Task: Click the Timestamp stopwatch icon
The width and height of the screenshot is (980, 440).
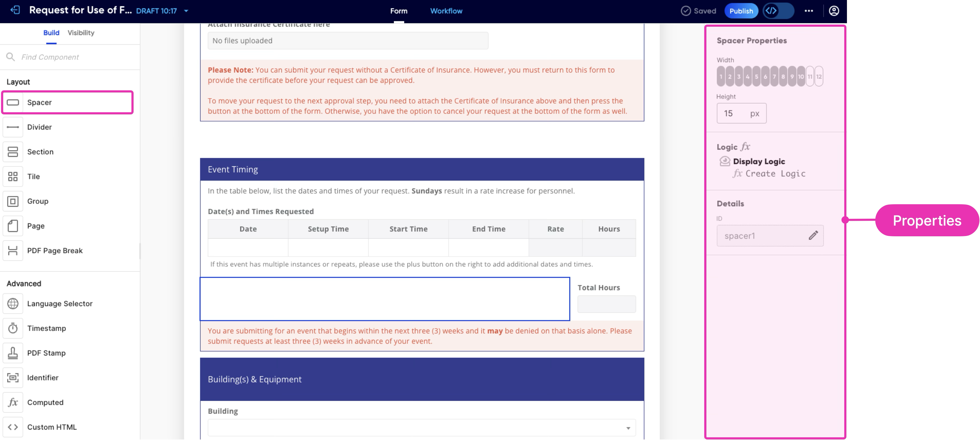Action: [x=13, y=328]
